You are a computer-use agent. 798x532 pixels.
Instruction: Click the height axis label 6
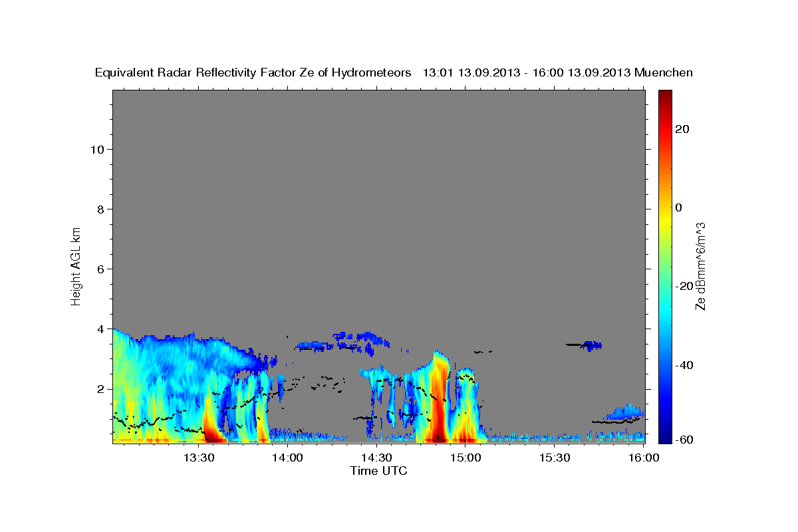pyautogui.click(x=101, y=269)
